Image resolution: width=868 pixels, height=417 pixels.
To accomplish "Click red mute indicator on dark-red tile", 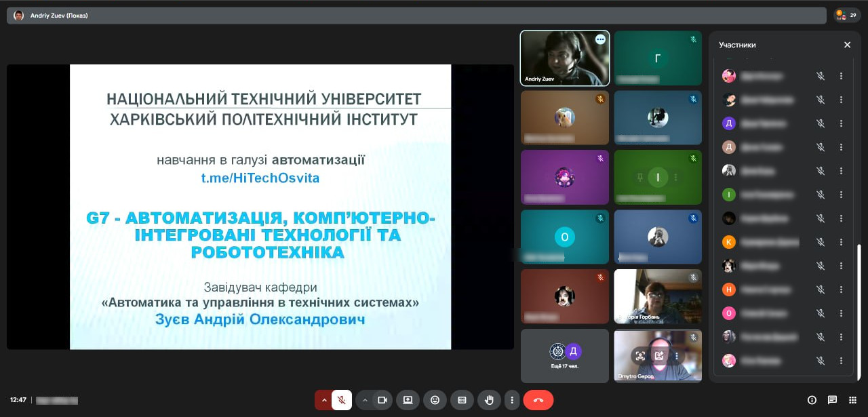I will pyautogui.click(x=600, y=278).
